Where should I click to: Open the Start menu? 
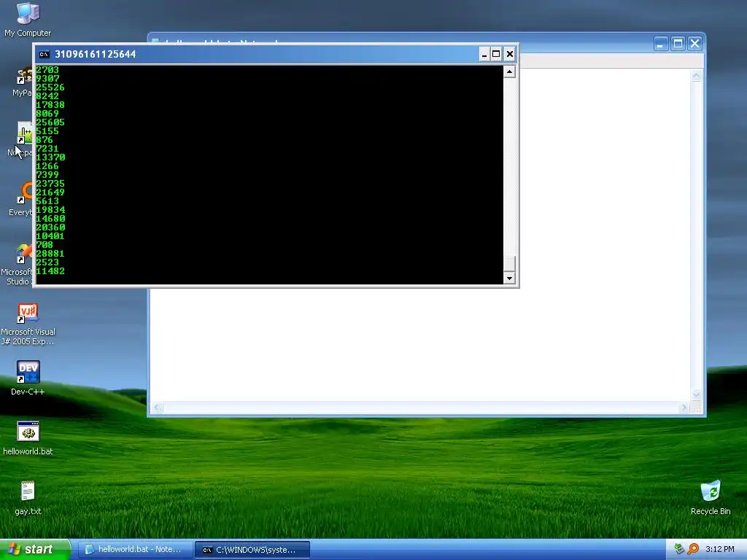(x=35, y=549)
